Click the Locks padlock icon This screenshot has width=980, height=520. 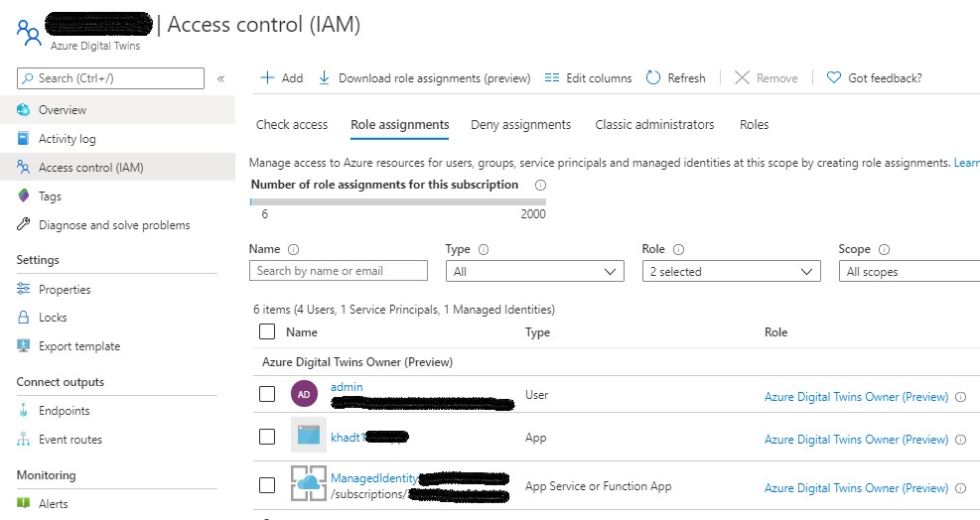click(x=23, y=317)
